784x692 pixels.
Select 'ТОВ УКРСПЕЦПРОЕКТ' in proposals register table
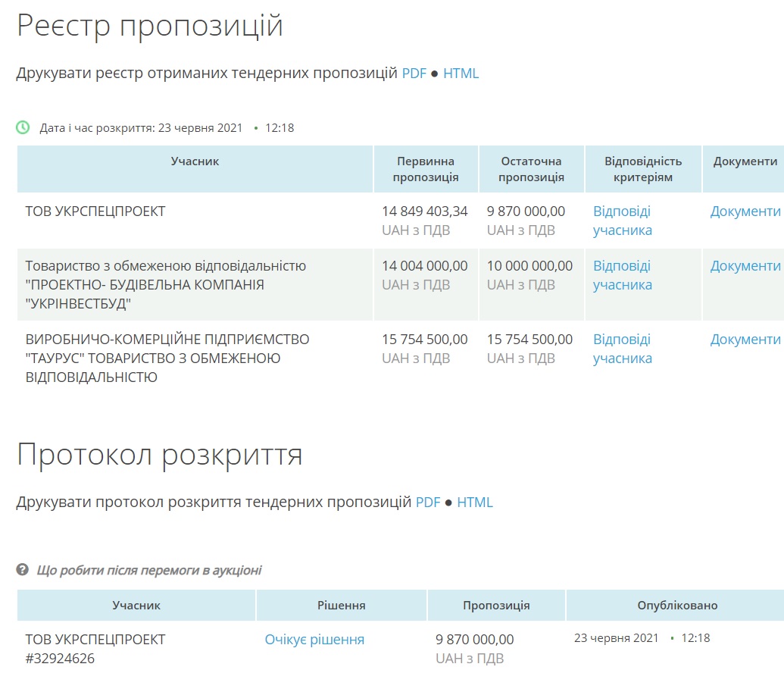click(x=95, y=211)
